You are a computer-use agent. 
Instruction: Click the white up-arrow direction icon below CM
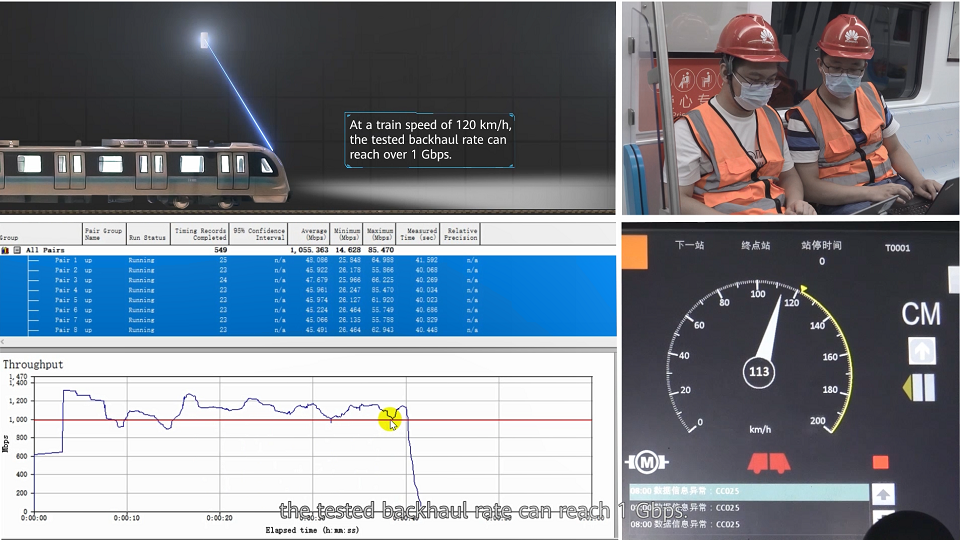click(x=921, y=351)
